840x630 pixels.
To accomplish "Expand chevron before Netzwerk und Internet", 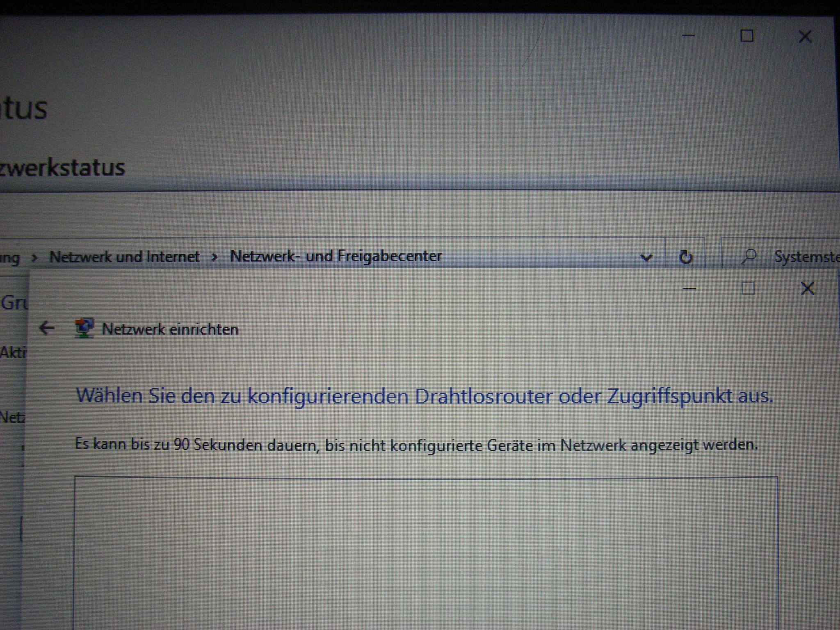I will click(x=34, y=258).
